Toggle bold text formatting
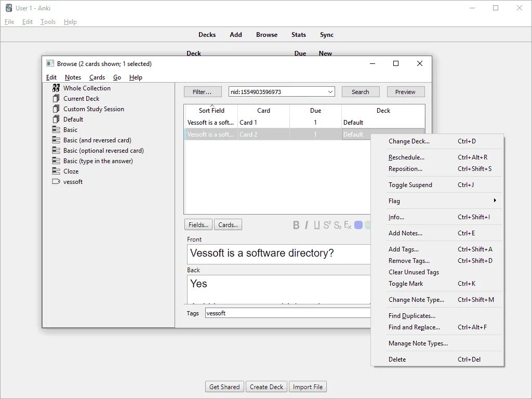532x399 pixels. [296, 225]
